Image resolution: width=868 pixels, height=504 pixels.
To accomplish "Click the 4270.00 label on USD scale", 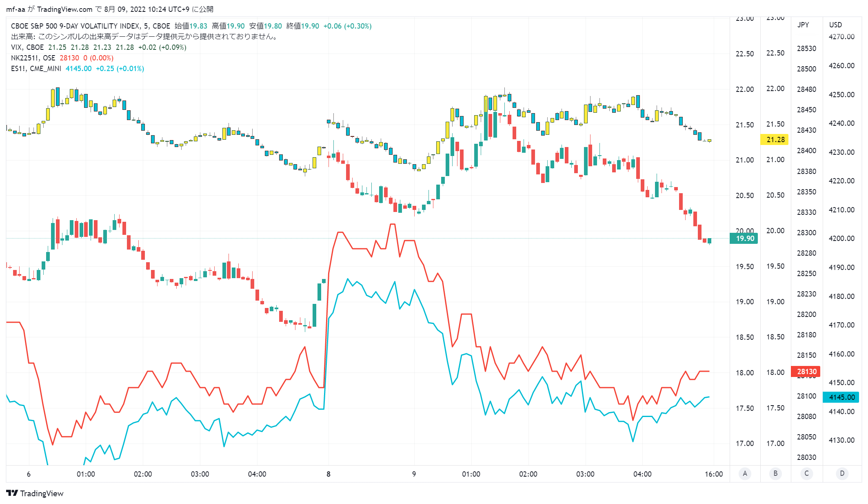I will pos(841,37).
